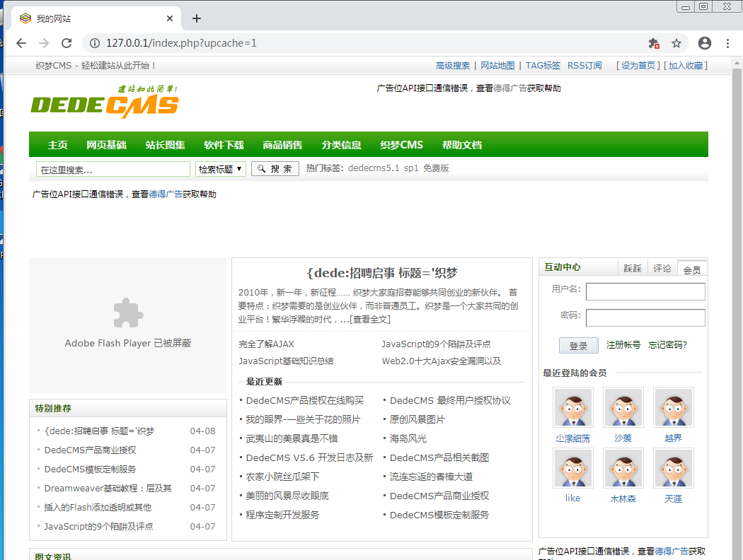Bookmark the page via the star icon
The image size is (743, 560).
[678, 42]
